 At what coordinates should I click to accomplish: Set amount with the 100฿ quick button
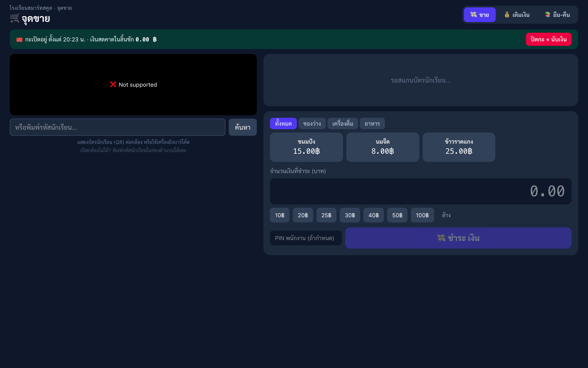pos(422,215)
